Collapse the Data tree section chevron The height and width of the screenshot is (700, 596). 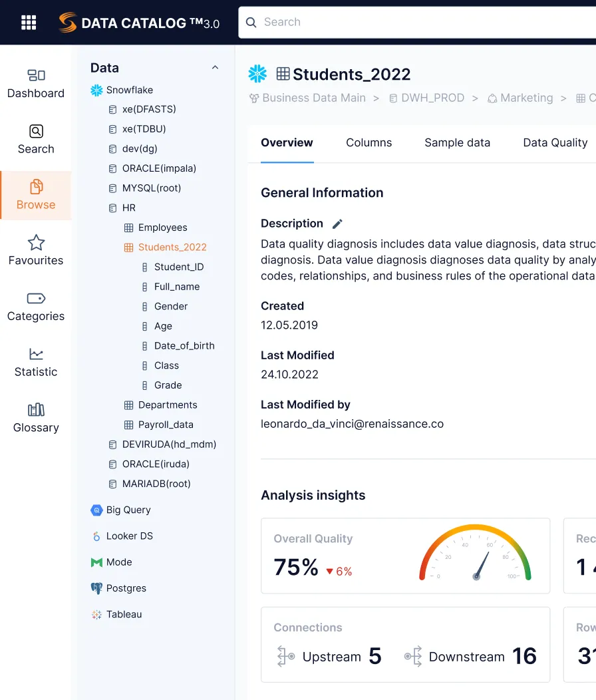(x=215, y=67)
